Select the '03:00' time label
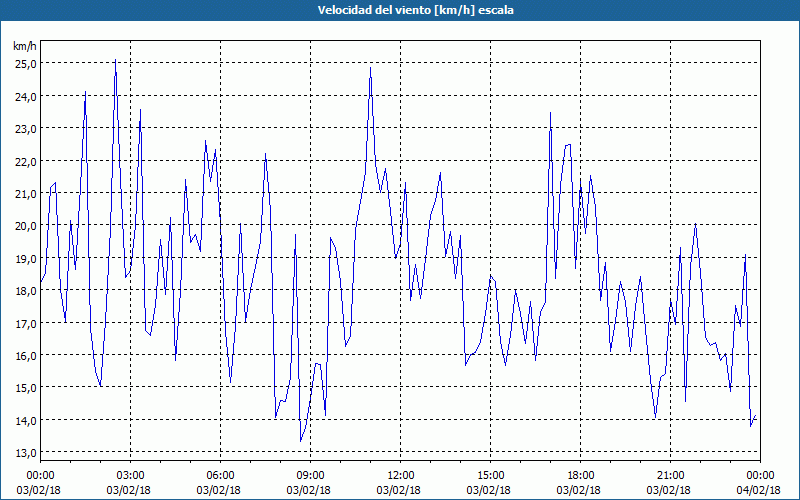800x500 pixels. click(130, 476)
